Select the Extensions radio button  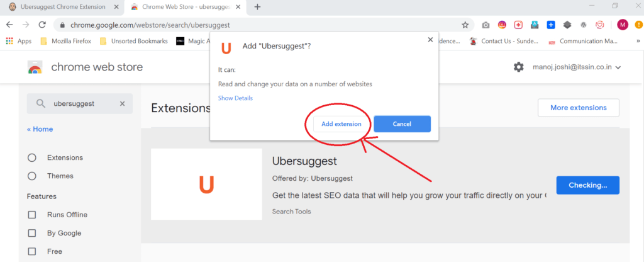click(31, 157)
